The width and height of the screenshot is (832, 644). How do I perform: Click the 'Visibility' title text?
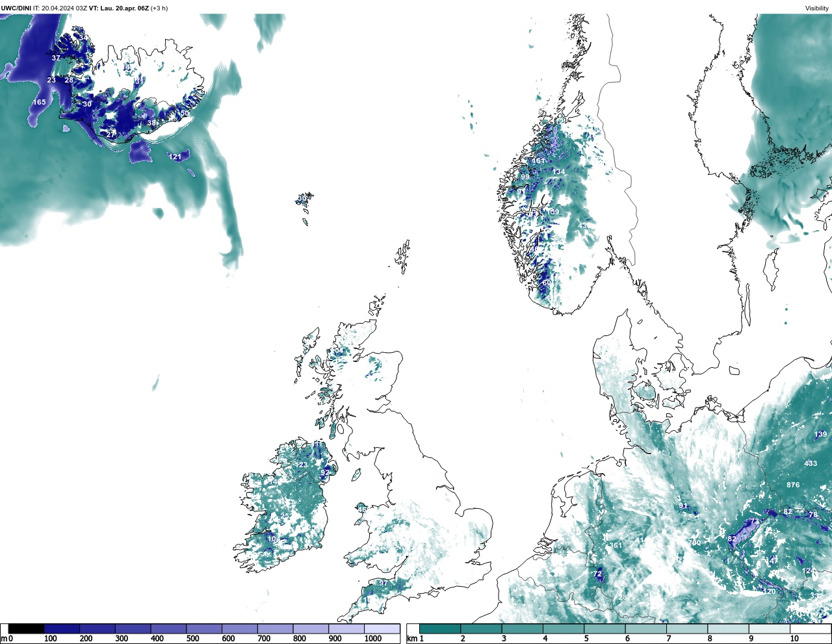point(816,8)
